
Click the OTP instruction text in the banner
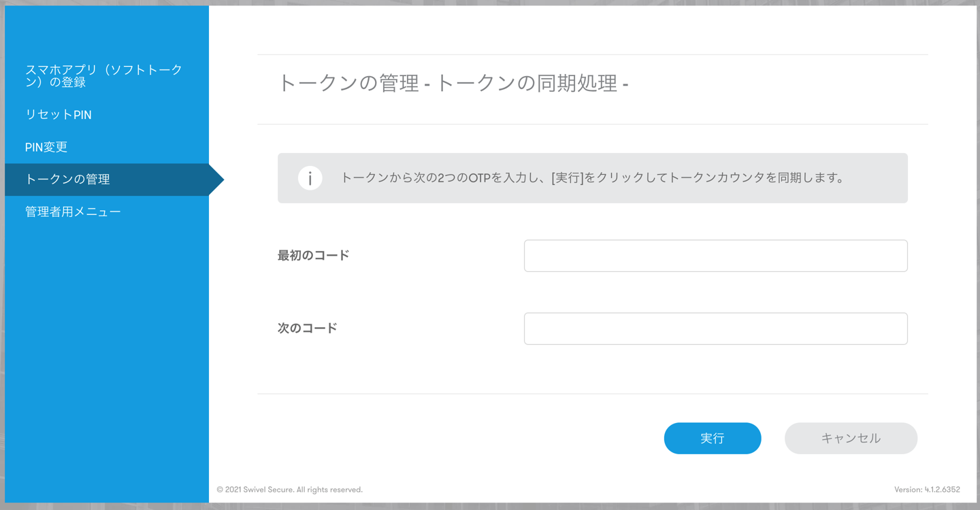(593, 178)
